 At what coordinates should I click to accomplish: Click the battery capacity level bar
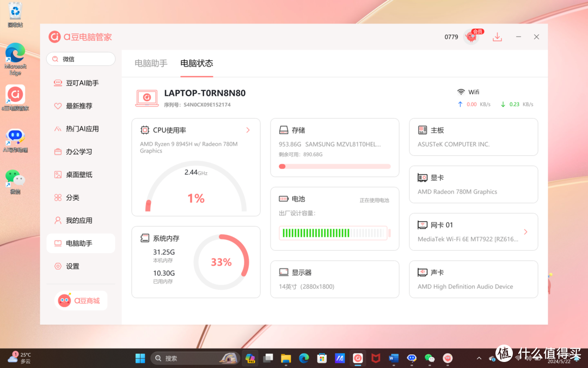click(334, 233)
